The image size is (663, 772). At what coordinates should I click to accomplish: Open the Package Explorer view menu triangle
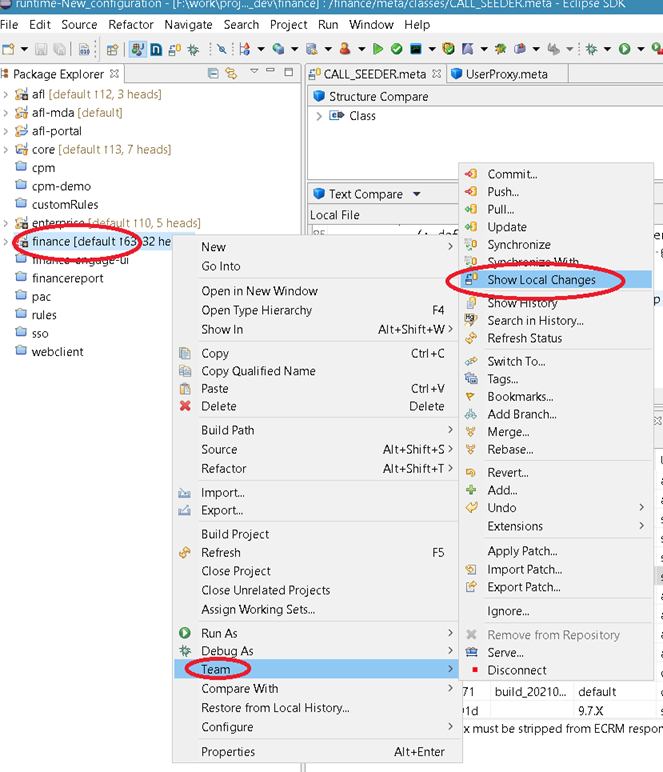pyautogui.click(x=255, y=72)
